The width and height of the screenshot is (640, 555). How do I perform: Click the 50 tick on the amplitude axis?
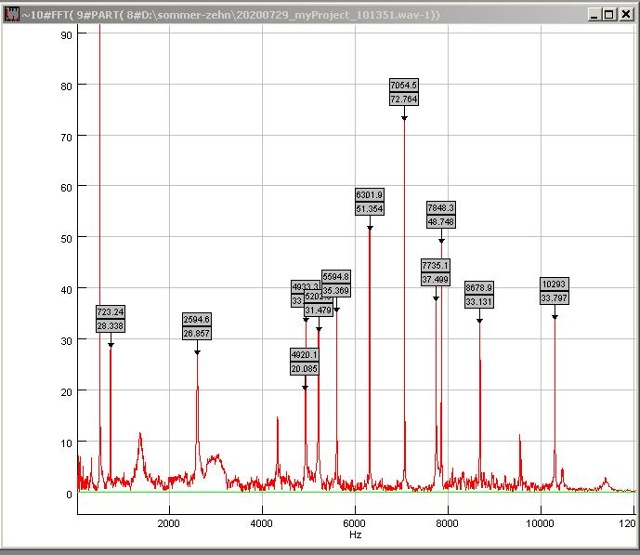67,239
